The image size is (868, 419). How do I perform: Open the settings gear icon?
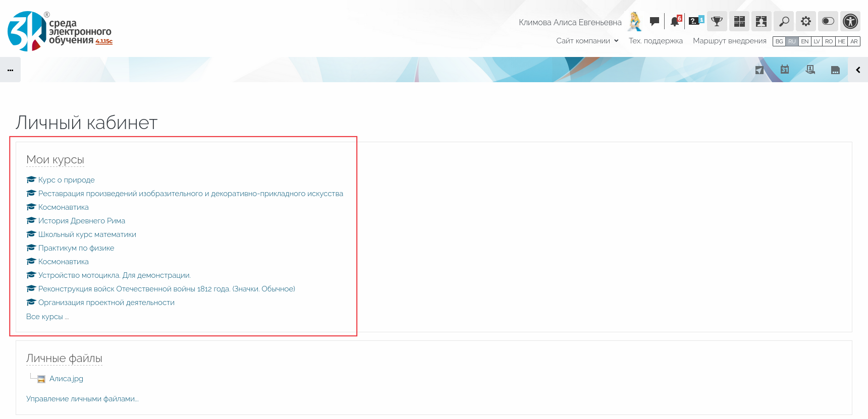[806, 22]
